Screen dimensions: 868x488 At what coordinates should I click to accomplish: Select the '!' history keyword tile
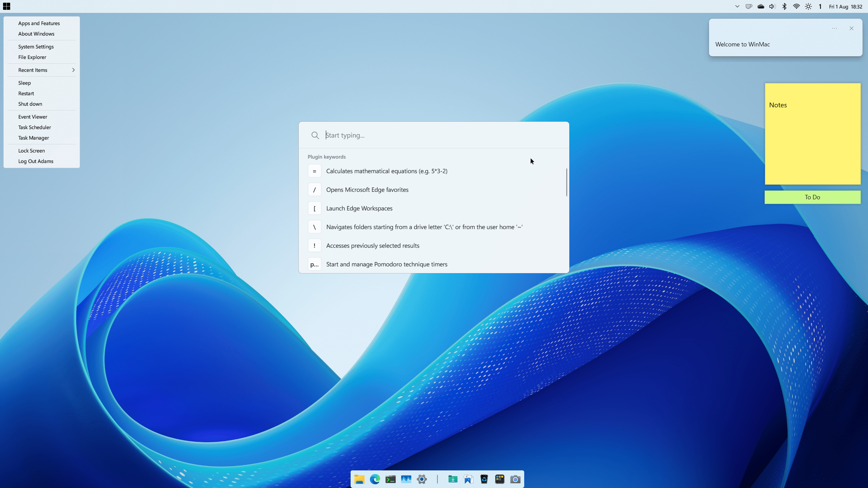314,246
